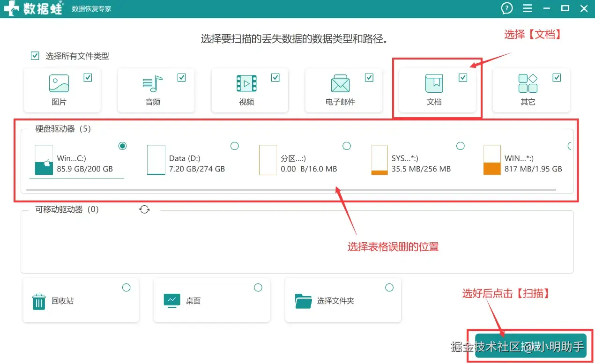The height and width of the screenshot is (364, 595).
Task: Click the 0.00 B/16.0 MB text
Action: pos(309,169)
